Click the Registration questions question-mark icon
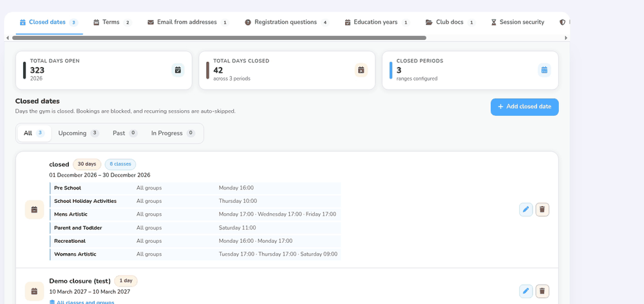The width and height of the screenshot is (644, 304). (248, 22)
